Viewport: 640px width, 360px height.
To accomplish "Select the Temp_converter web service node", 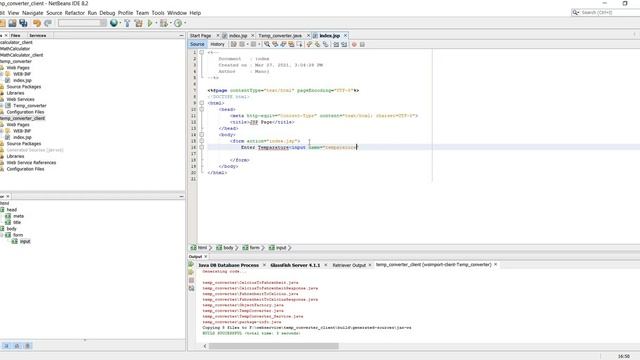I will [x=30, y=106].
